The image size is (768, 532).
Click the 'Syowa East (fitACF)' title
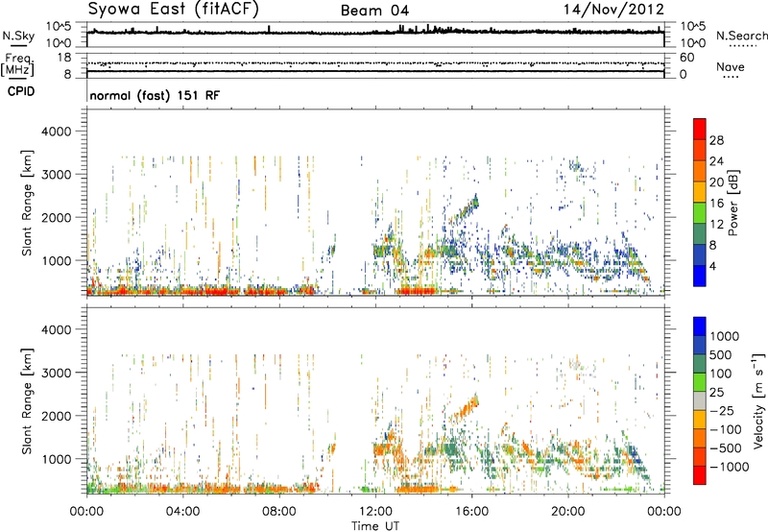click(173, 9)
